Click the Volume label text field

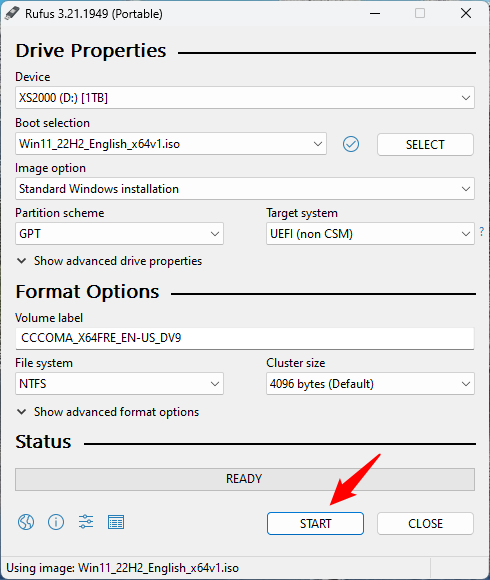245,338
